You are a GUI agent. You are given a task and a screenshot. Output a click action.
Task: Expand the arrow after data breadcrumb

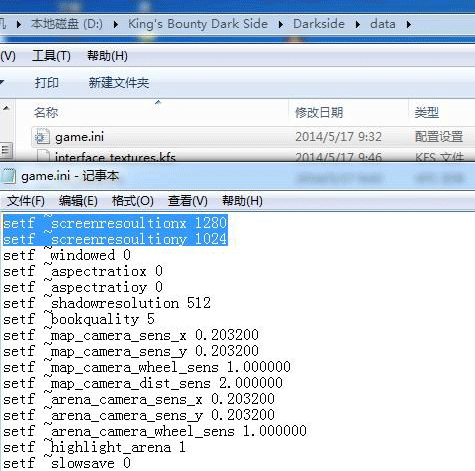point(409,24)
